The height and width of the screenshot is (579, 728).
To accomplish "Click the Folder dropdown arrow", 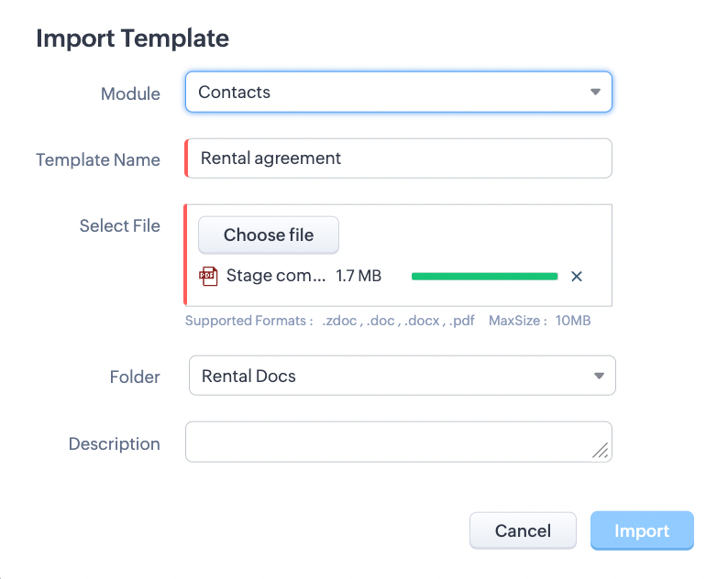I will (599, 376).
